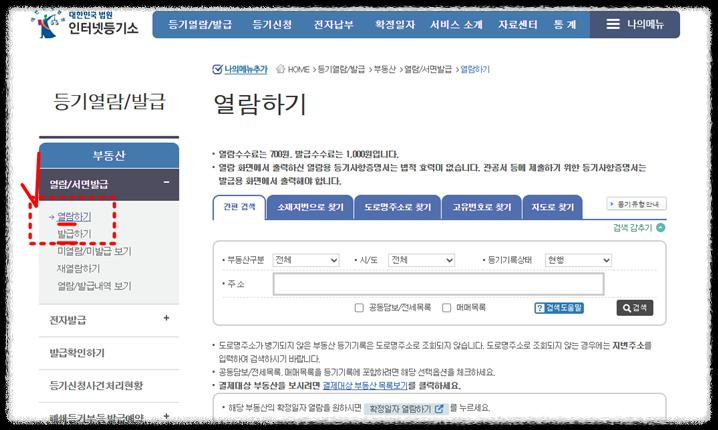Tick the 매매목록 checkbox

pos(446,308)
